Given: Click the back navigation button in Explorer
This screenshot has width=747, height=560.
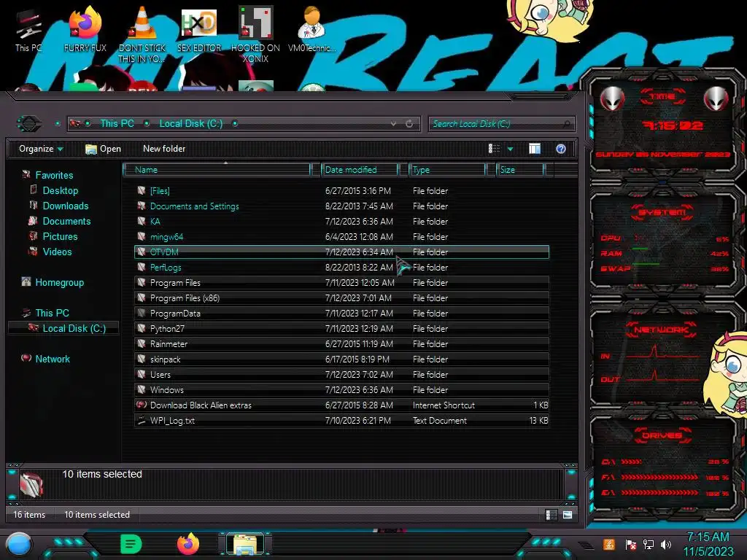Looking at the screenshot, I should 29,124.
